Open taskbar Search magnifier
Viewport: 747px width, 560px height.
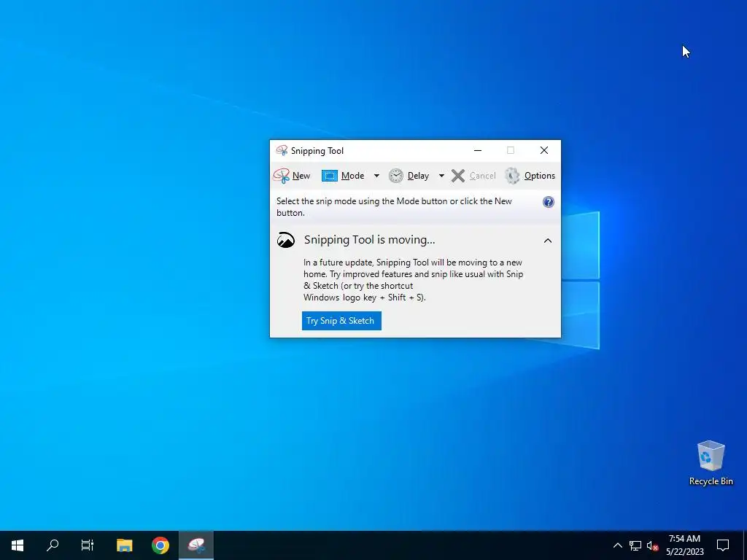(53, 545)
